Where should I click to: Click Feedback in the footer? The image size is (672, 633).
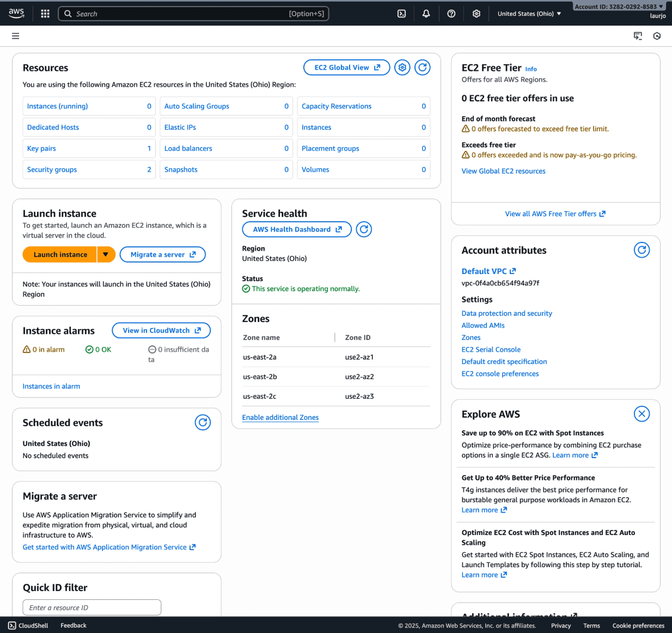click(74, 625)
